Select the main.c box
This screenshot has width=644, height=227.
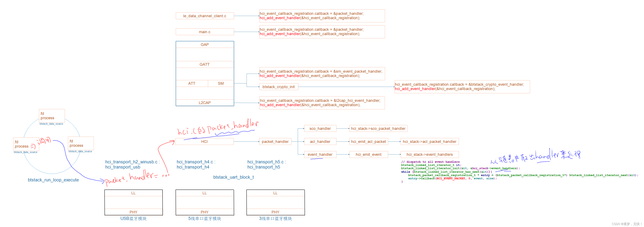[205, 32]
